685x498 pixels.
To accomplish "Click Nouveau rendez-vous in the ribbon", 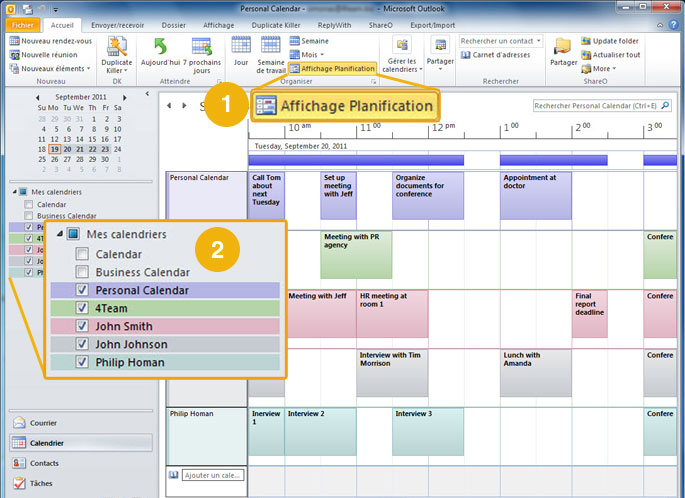I will click(51, 41).
